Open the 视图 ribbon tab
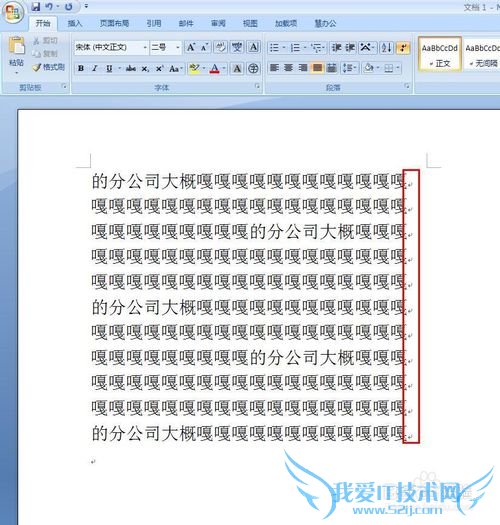The width and height of the screenshot is (500, 525). pyautogui.click(x=250, y=23)
